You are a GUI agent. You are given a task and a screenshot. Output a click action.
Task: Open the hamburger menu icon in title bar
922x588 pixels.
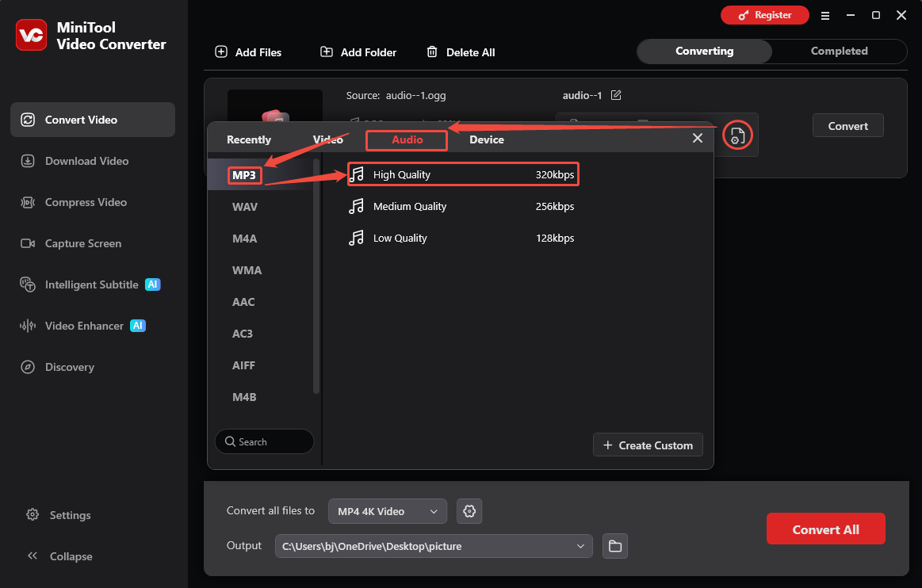[x=825, y=16]
